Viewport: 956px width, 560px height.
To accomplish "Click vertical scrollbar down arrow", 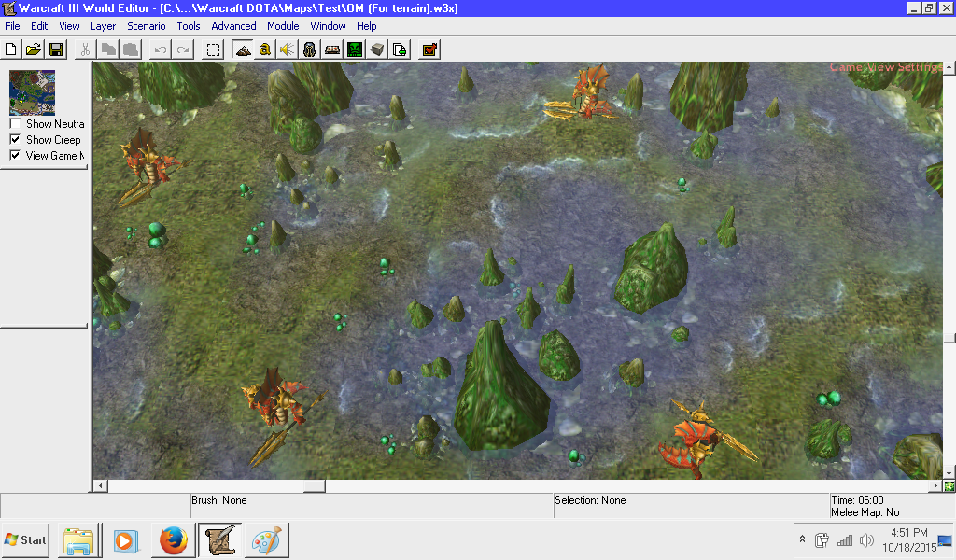I will (949, 473).
